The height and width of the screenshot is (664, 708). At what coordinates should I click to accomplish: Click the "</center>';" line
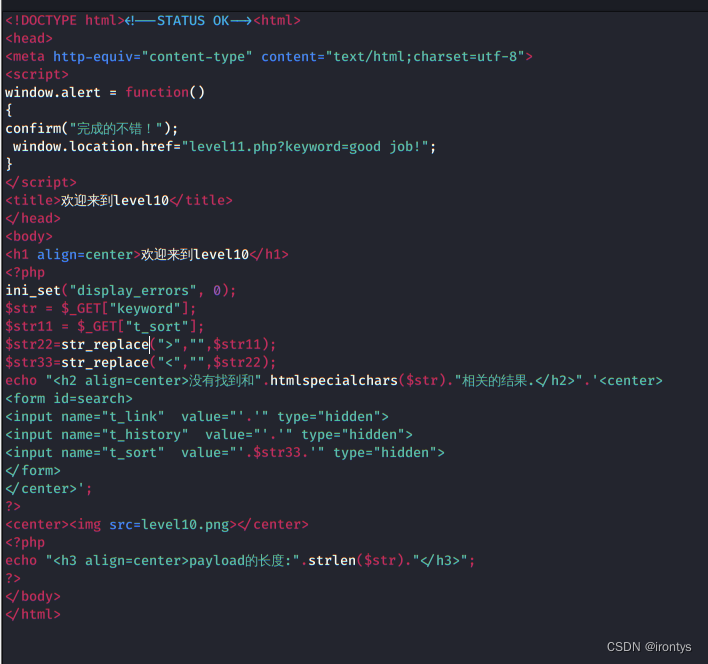(x=49, y=489)
